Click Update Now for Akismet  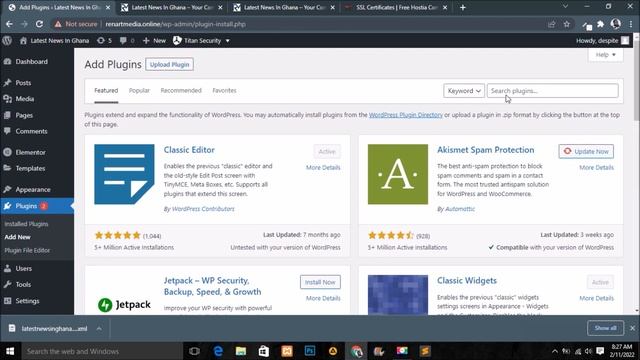pos(586,151)
